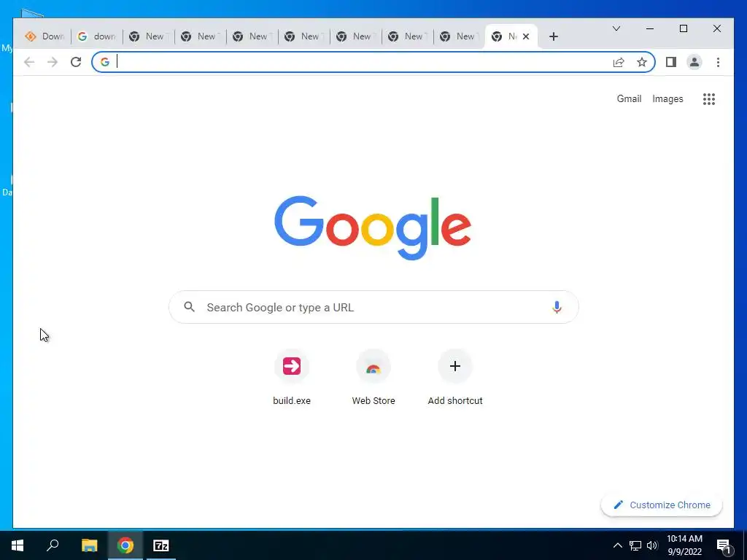Open the Windows Start menu
747x560 pixels.
pyautogui.click(x=18, y=545)
